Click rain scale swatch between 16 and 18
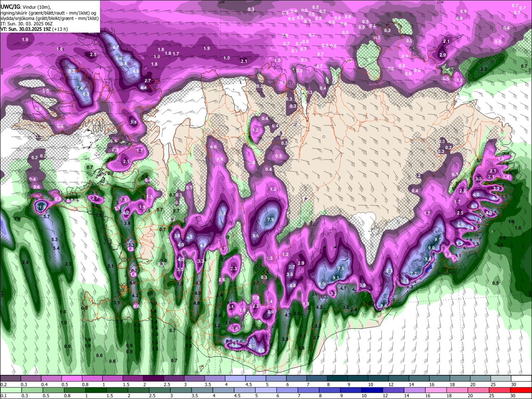Image resolution: width=532 pixels, height=399 pixels. click(x=436, y=390)
